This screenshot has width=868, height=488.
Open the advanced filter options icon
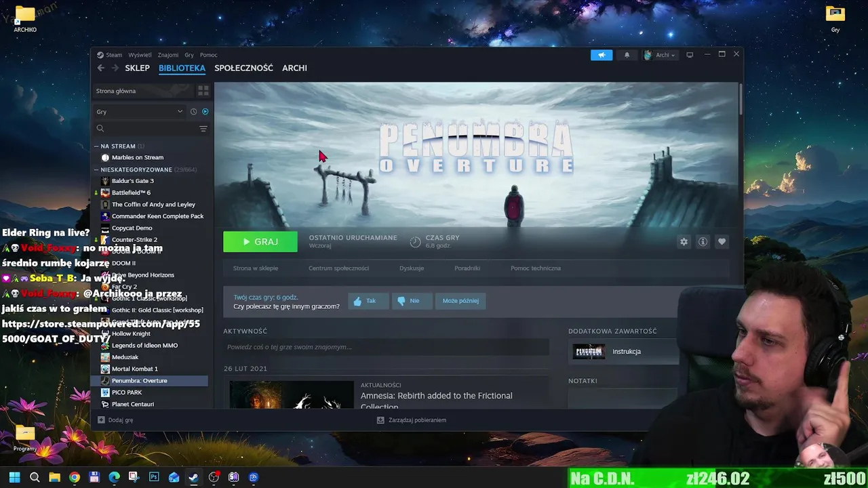203,128
